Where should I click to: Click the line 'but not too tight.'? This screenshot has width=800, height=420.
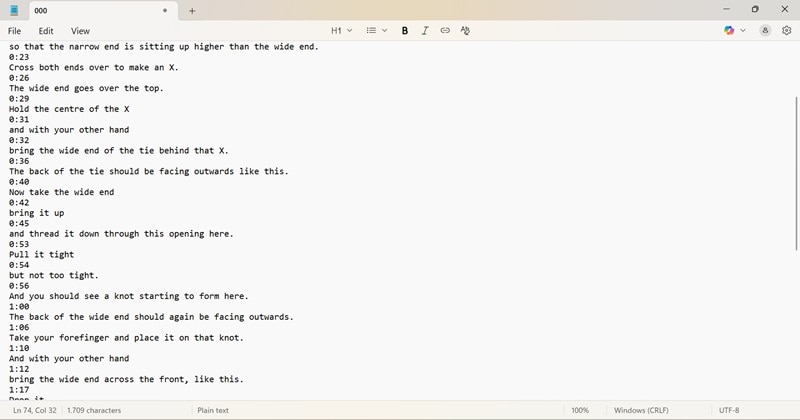pyautogui.click(x=54, y=276)
